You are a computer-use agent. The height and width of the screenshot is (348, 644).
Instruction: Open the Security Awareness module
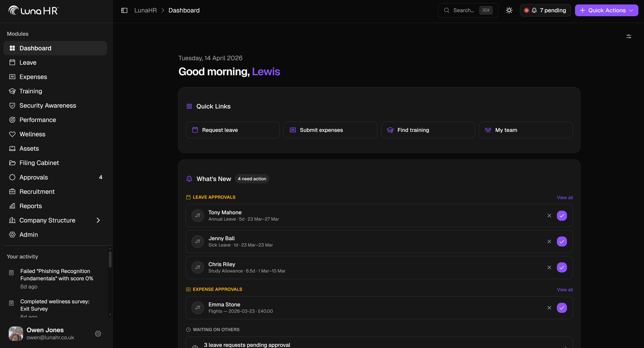[x=47, y=105]
